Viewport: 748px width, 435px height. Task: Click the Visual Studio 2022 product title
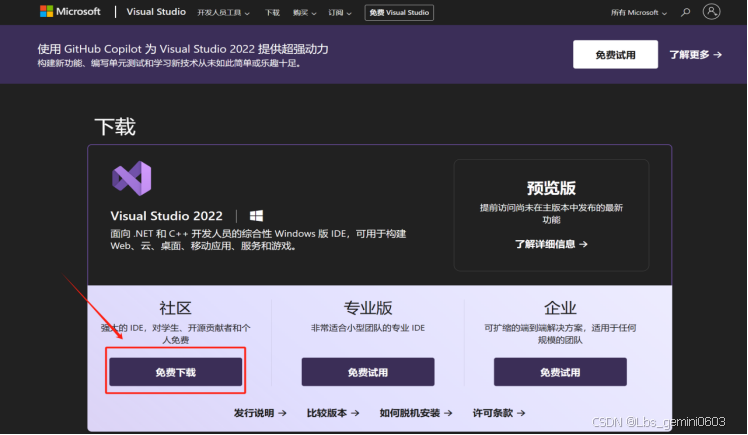click(166, 216)
